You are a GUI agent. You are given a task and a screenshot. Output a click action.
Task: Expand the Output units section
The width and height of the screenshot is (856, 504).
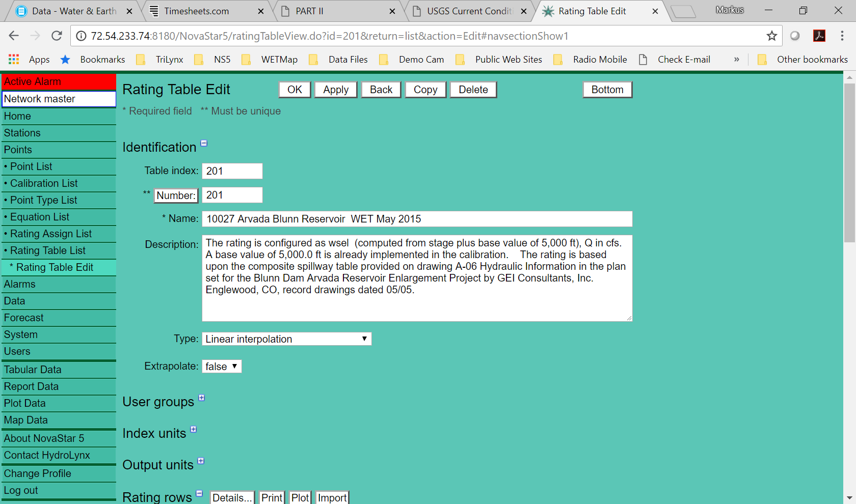tap(201, 461)
